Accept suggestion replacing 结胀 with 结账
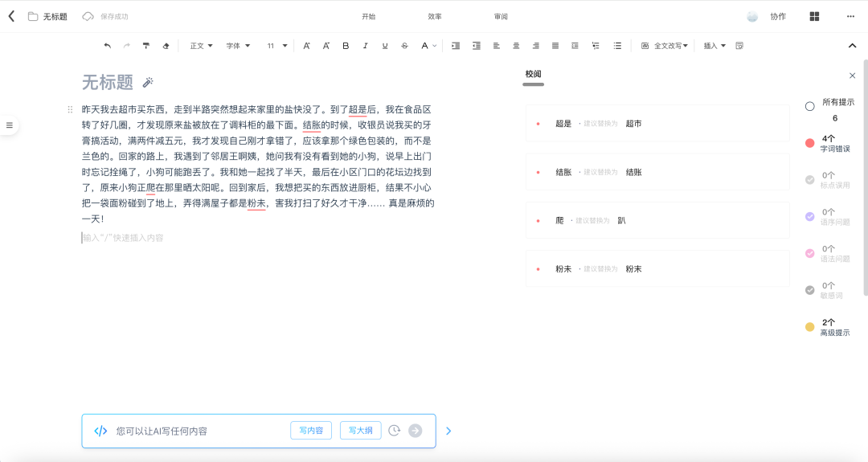This screenshot has height=462, width=868. tap(657, 172)
